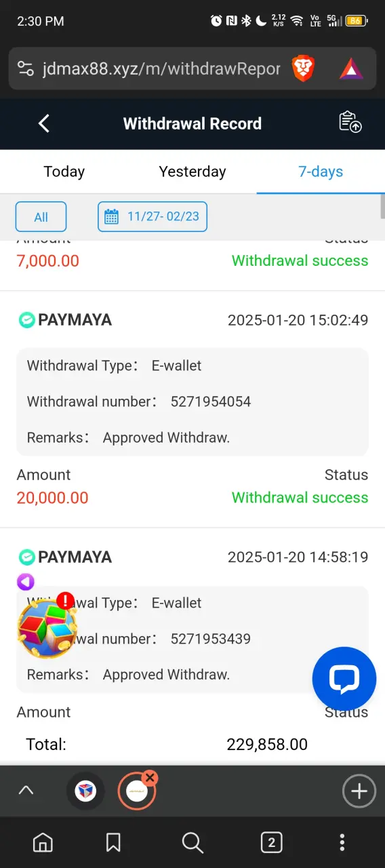Open the Brave Rewards triangle icon
The height and width of the screenshot is (868, 385).
pyautogui.click(x=351, y=68)
